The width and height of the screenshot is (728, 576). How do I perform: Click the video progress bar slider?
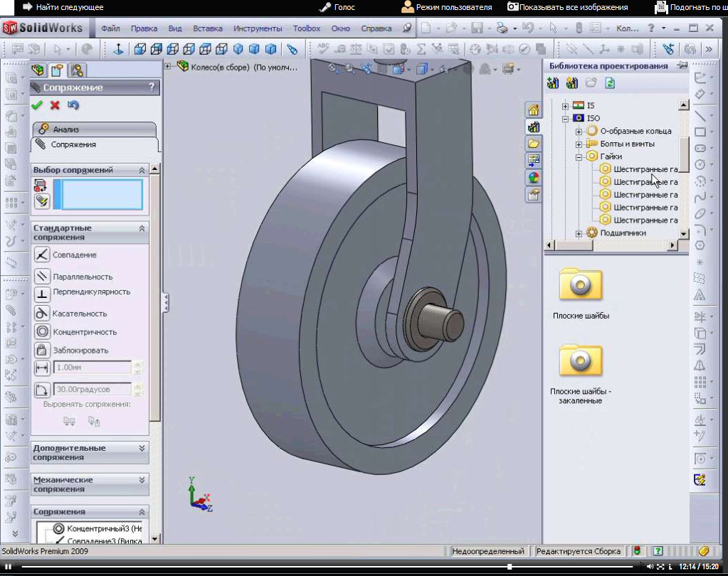(x=509, y=567)
